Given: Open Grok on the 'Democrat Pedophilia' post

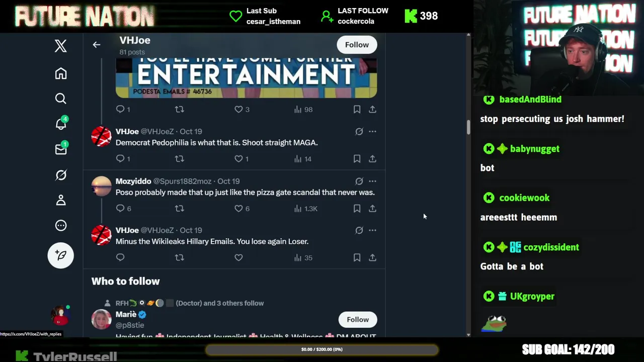Looking at the screenshot, I should 359,131.
